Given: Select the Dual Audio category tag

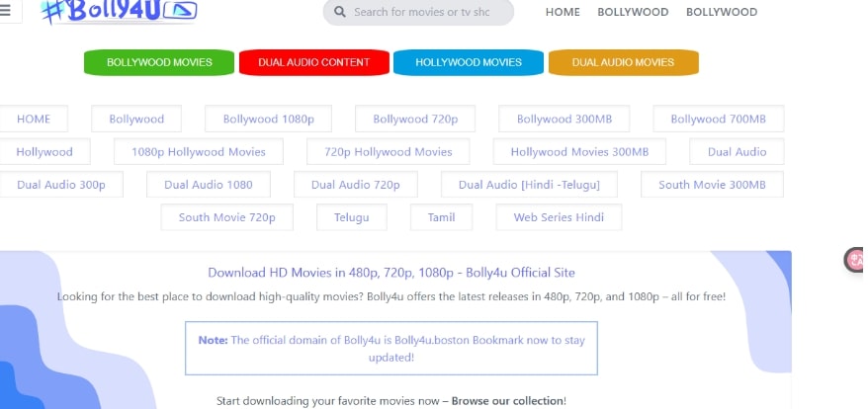Looking at the screenshot, I should [737, 151].
